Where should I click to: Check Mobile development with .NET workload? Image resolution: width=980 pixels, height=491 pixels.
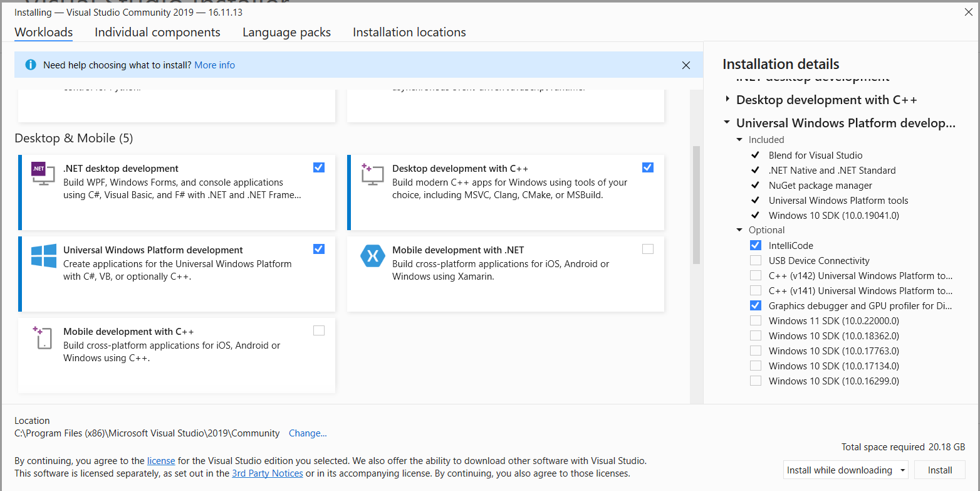click(648, 249)
